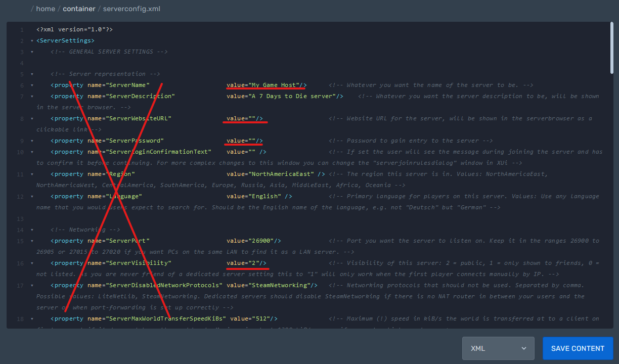619x364 pixels.
Task: Click the "SteamNetworking" value
Action: [x=279, y=285]
